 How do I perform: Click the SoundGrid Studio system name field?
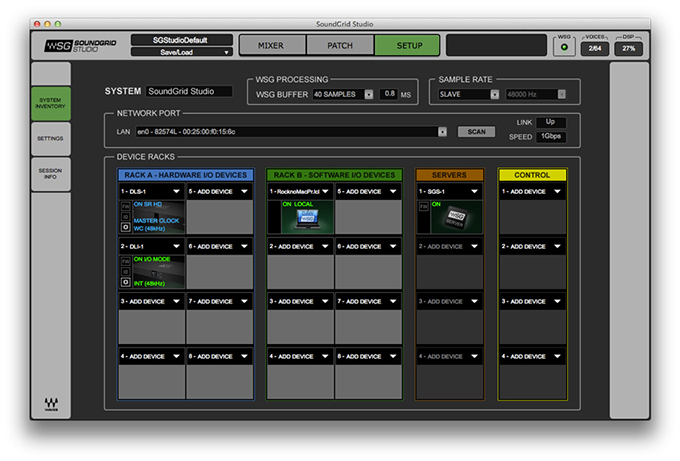coord(189,91)
